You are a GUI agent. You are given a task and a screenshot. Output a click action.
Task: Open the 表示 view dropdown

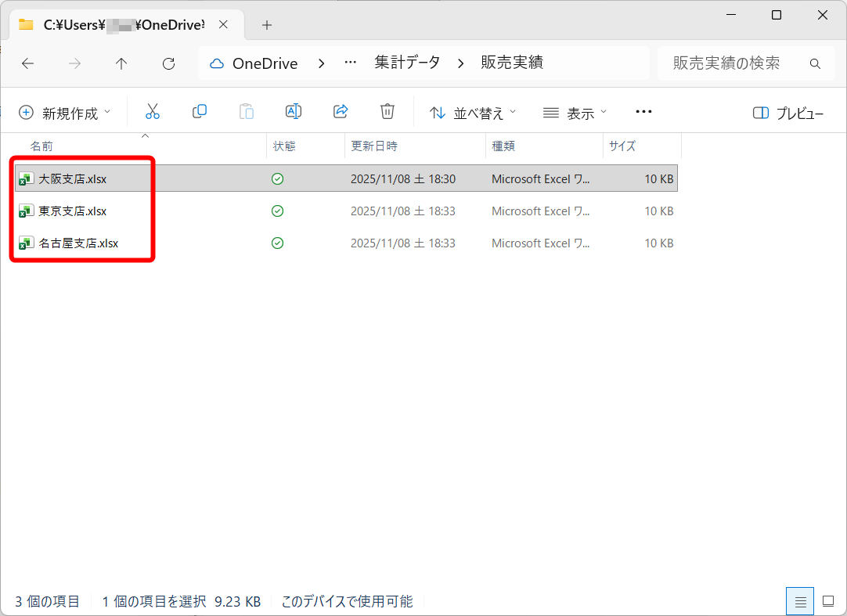(575, 112)
